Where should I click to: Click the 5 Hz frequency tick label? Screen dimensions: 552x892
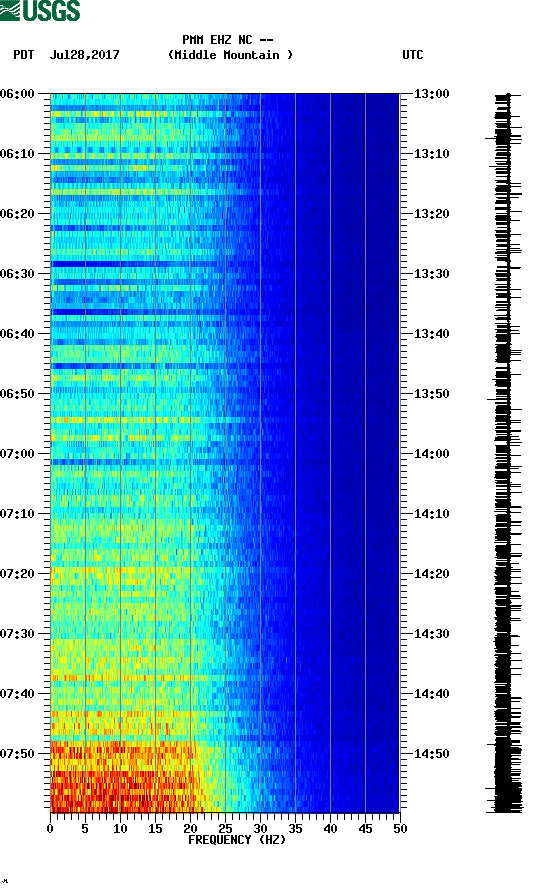85,829
